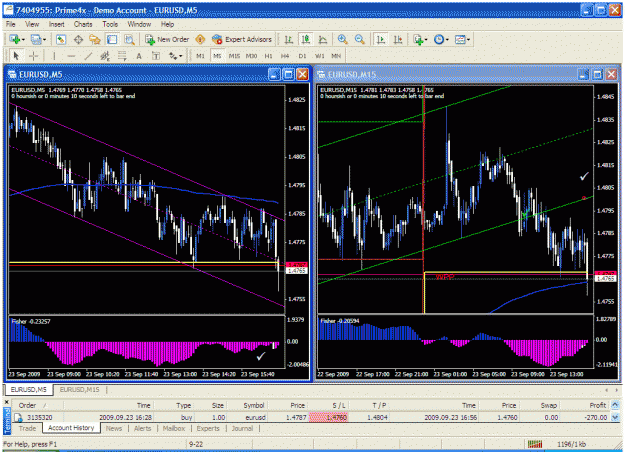Screen dimensions: 625x452
Task: Switch to the EURUSD,M15 chart tab
Action: 79,389
